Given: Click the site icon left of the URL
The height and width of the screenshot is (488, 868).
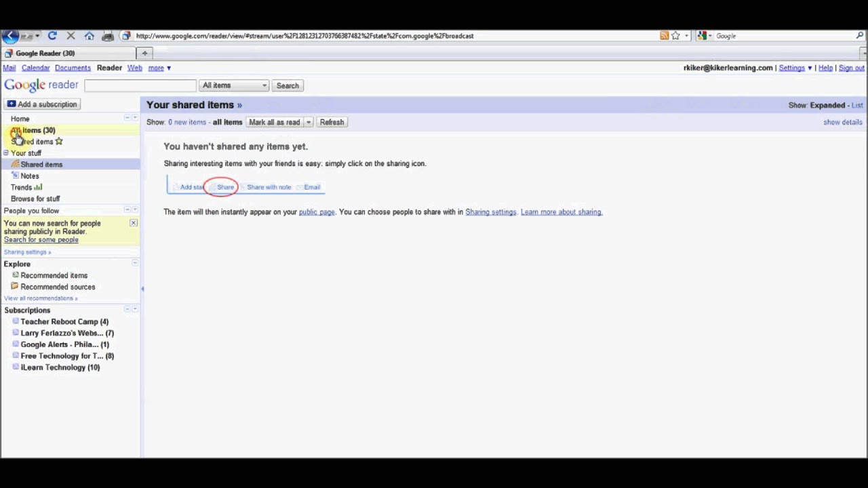Looking at the screenshot, I should (x=126, y=36).
